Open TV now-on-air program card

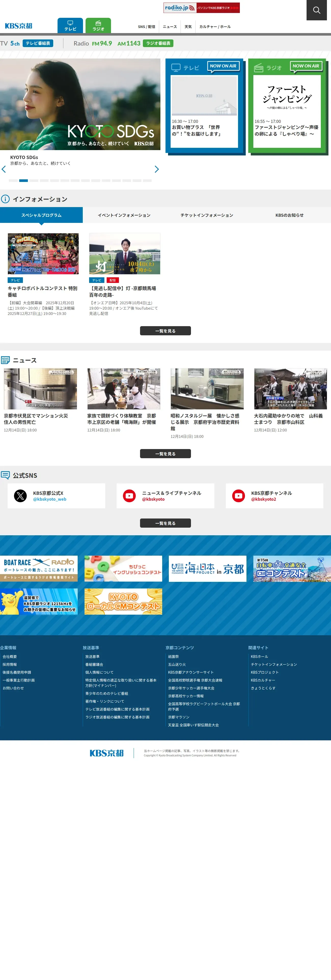click(x=204, y=111)
